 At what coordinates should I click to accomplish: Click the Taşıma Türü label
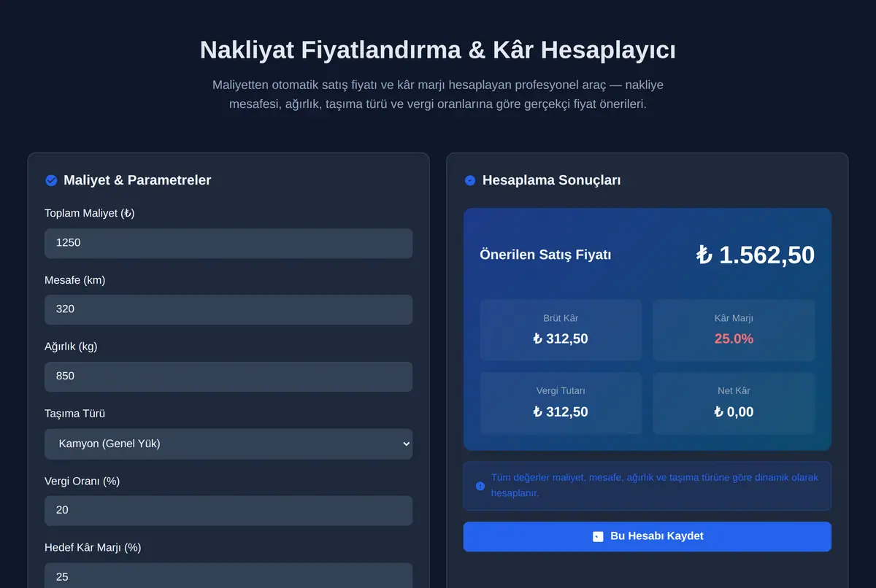75,414
